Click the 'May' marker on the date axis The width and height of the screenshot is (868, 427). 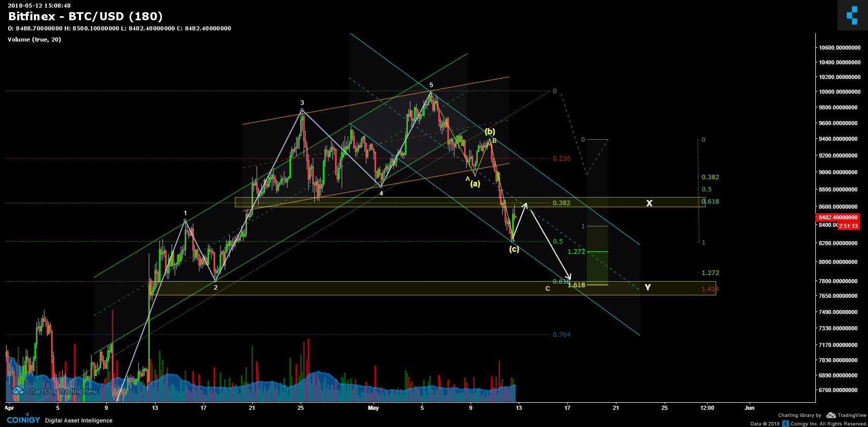374,408
